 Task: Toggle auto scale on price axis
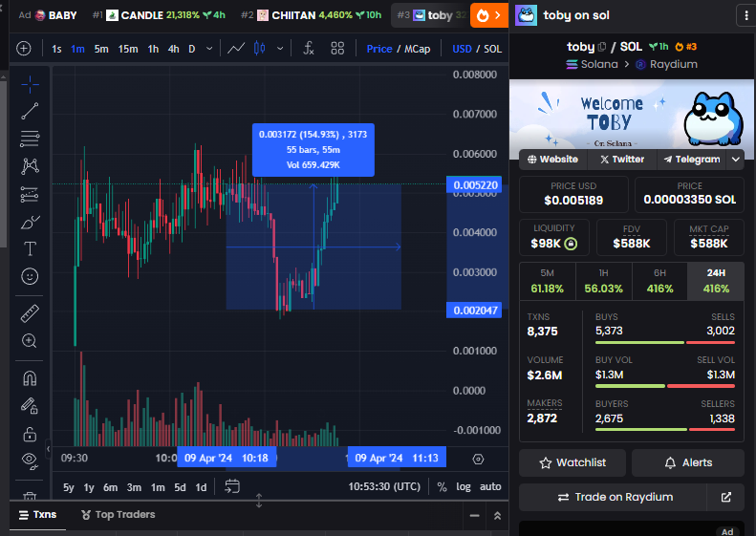tap(490, 487)
